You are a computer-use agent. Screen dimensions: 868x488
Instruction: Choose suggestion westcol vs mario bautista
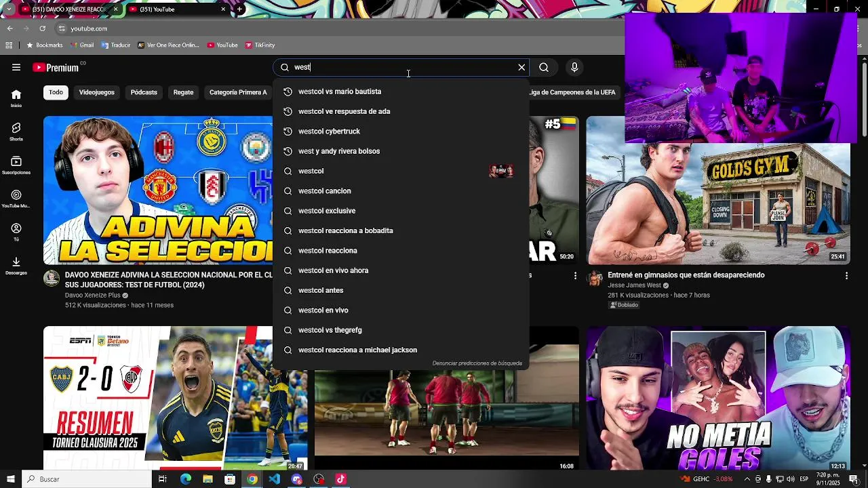pos(401,91)
